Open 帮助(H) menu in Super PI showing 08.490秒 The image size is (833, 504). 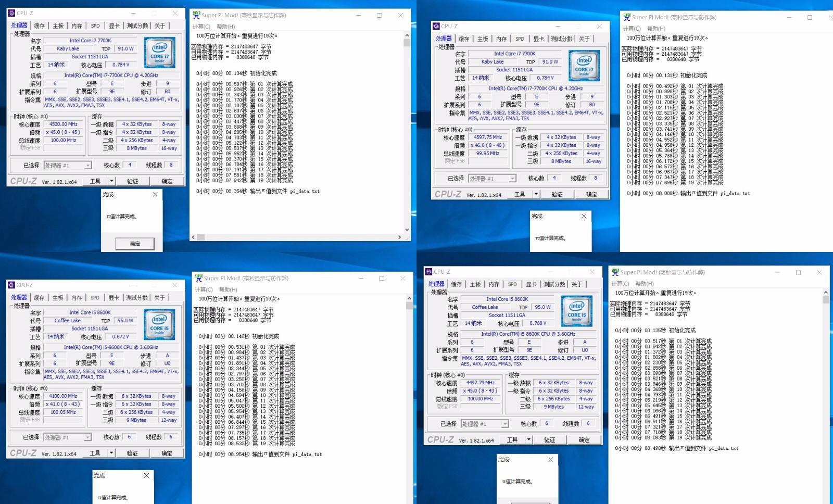(645, 284)
